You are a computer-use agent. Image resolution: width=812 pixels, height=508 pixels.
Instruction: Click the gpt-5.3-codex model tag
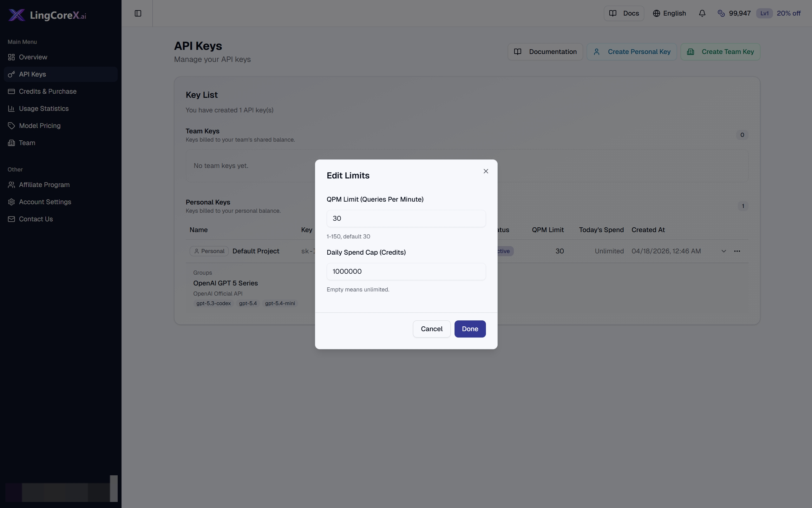click(x=213, y=304)
